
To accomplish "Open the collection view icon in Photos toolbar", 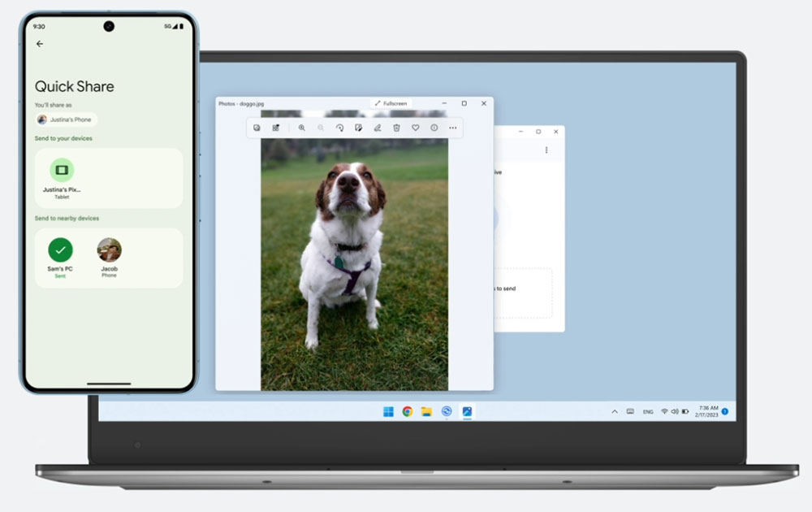I will [257, 128].
